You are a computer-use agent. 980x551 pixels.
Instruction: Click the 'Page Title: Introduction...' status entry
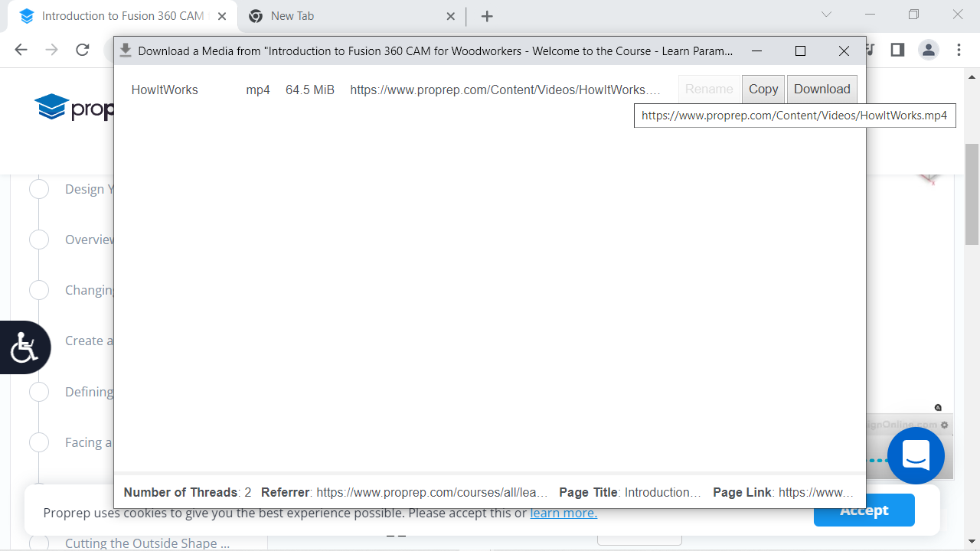(x=631, y=492)
